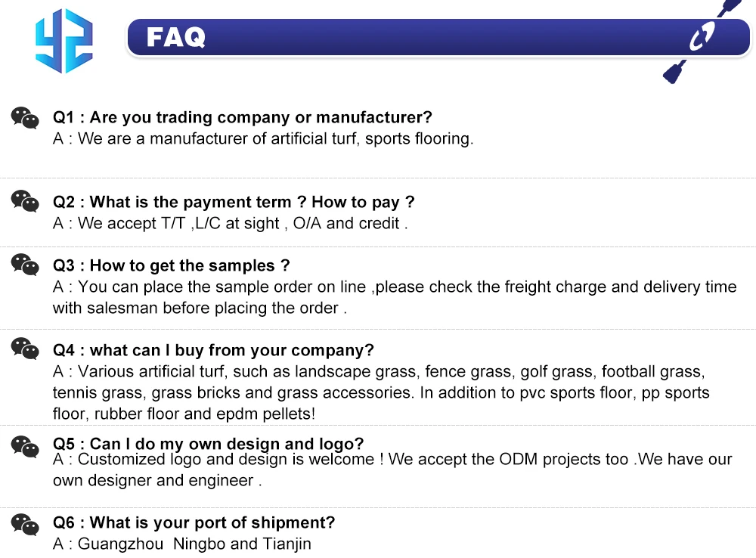
Task: Click the answer mentioning T/T and L/C at sight
Action: point(231,224)
